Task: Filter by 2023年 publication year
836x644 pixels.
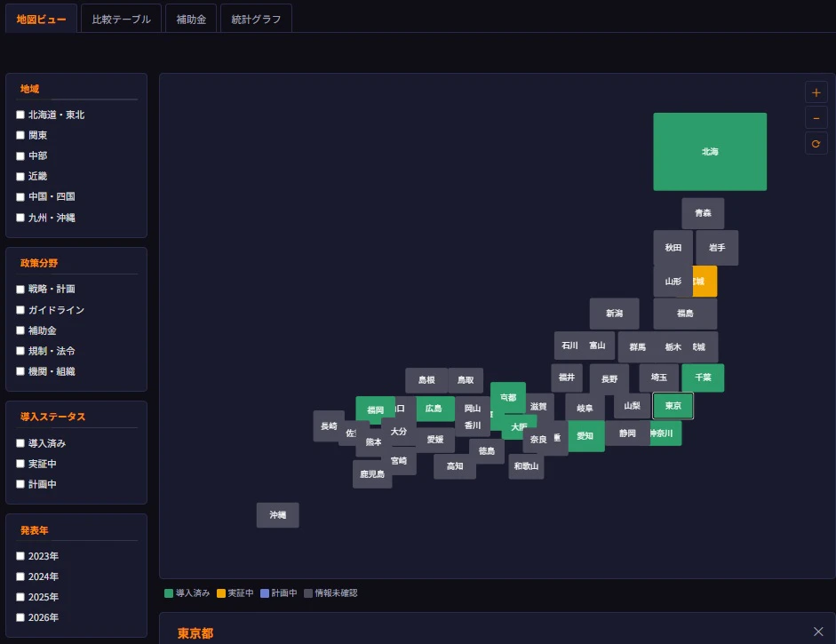Action: (x=20, y=556)
